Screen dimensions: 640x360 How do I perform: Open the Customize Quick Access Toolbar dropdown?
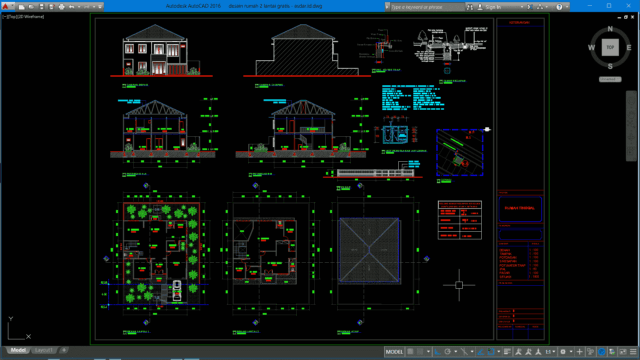(x=100, y=7)
